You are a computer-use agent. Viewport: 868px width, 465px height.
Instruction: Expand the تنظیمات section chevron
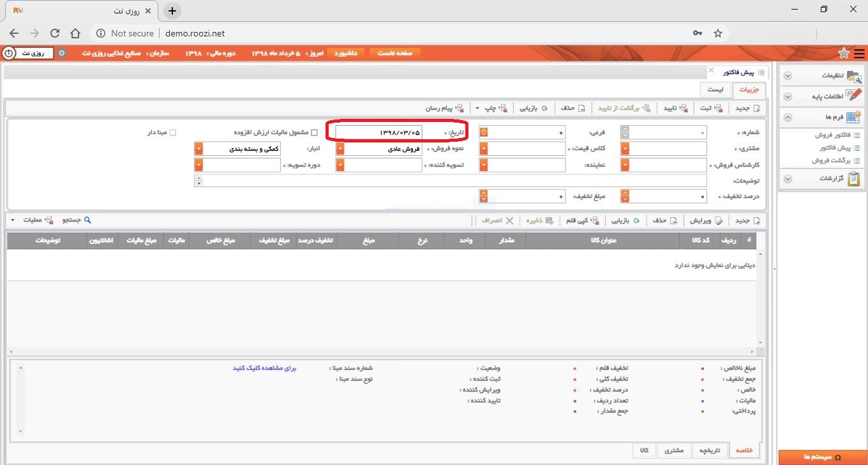coord(788,75)
